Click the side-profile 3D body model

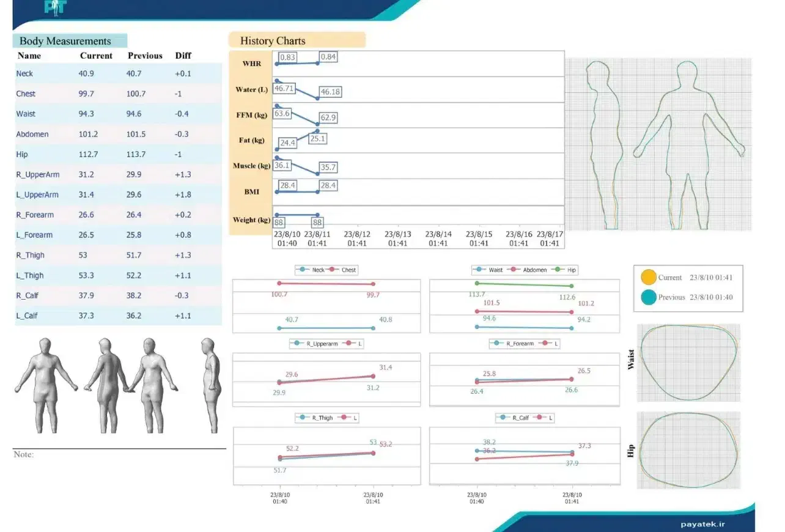[210, 385]
